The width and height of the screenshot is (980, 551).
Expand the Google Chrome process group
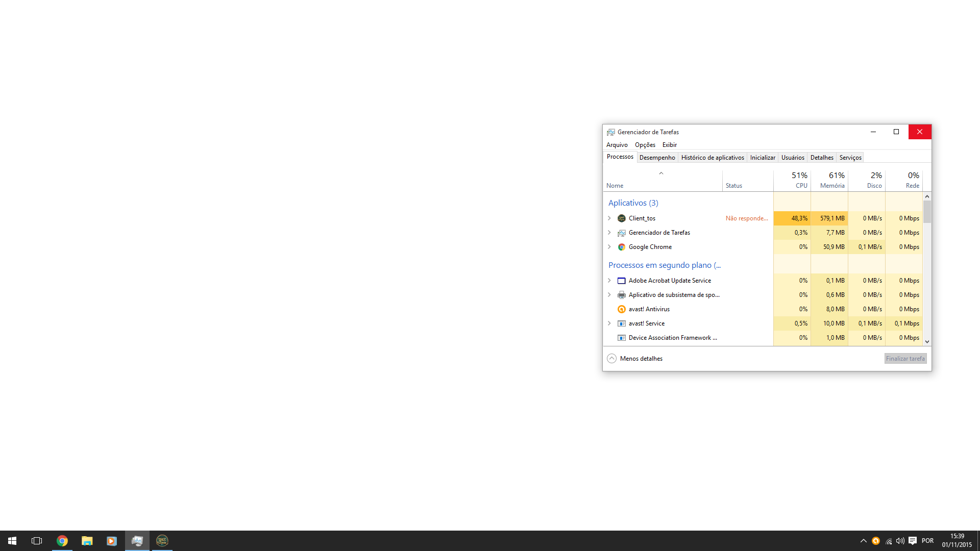point(609,247)
